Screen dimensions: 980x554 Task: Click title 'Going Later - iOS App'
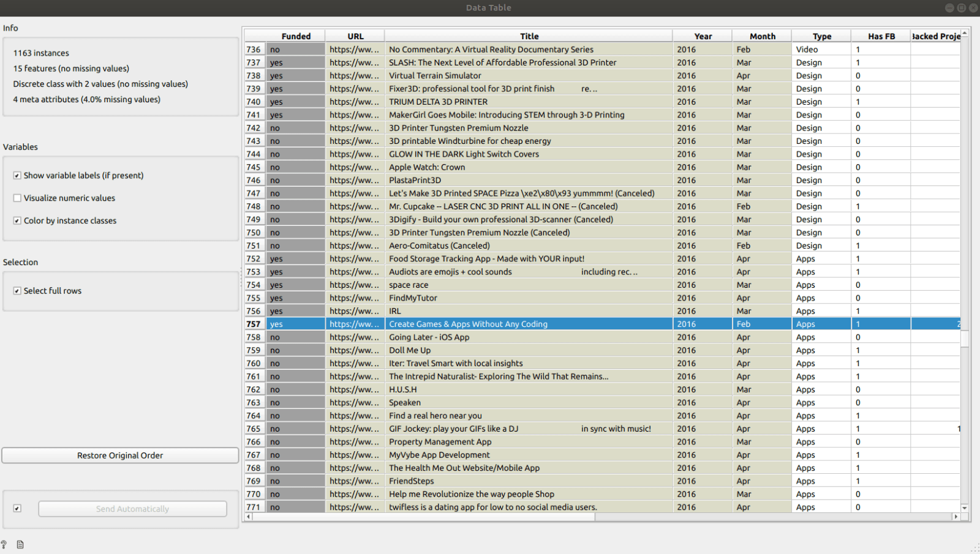429,337
